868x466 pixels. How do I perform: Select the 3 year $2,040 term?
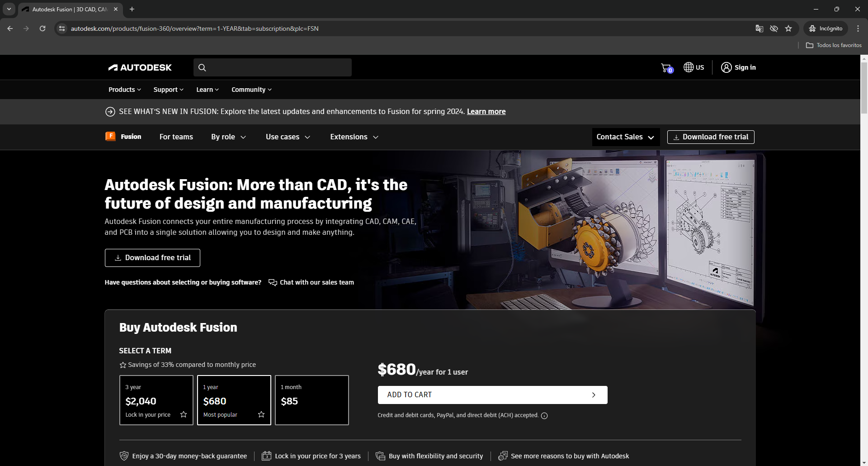pos(156,400)
